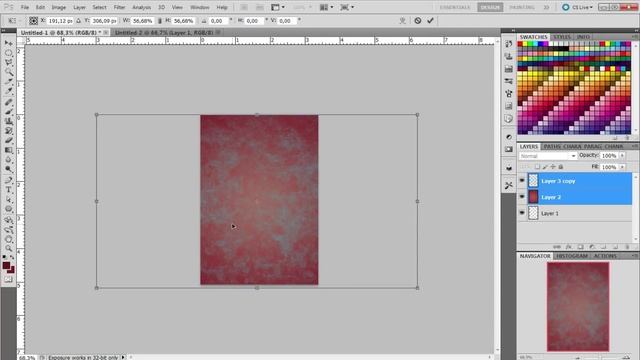Hide Layer 1 with eye icon
Viewport: 640px width, 360px height.
pyautogui.click(x=522, y=213)
